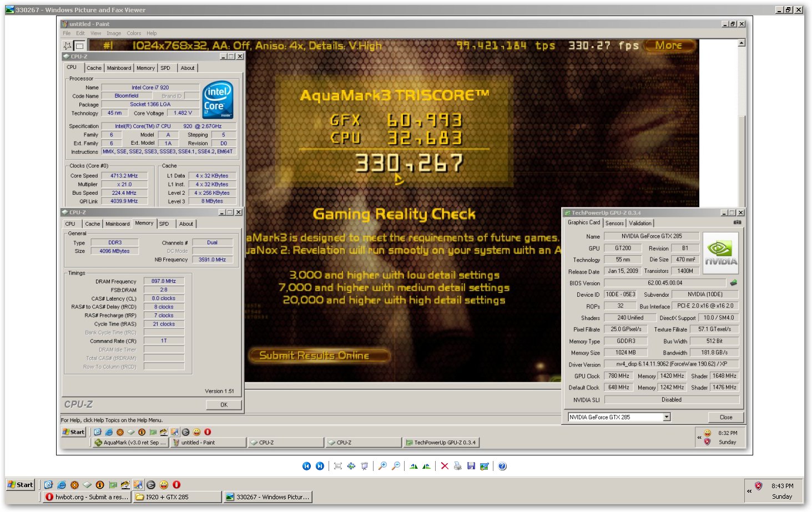Switch to Mainboard tab in CPU-Z Processor window
812x512 pixels.
click(x=119, y=68)
